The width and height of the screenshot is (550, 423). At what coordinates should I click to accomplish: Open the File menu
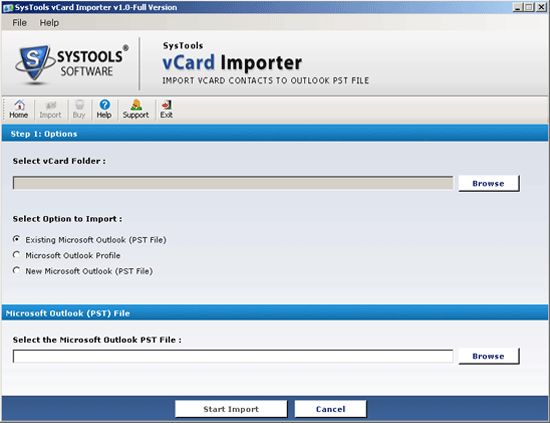pyautogui.click(x=19, y=23)
